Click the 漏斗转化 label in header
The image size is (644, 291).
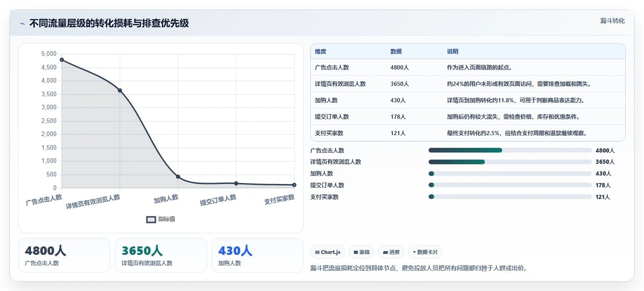pos(613,21)
